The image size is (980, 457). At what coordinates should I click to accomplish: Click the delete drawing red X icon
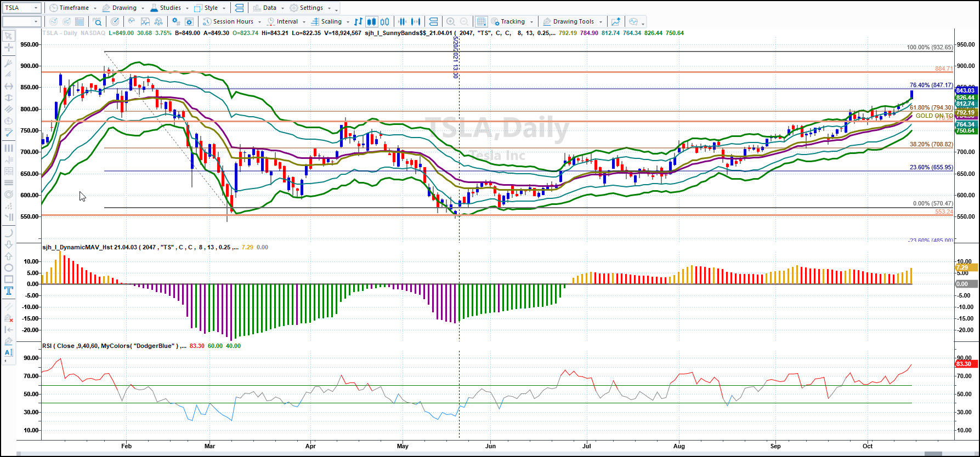9,318
